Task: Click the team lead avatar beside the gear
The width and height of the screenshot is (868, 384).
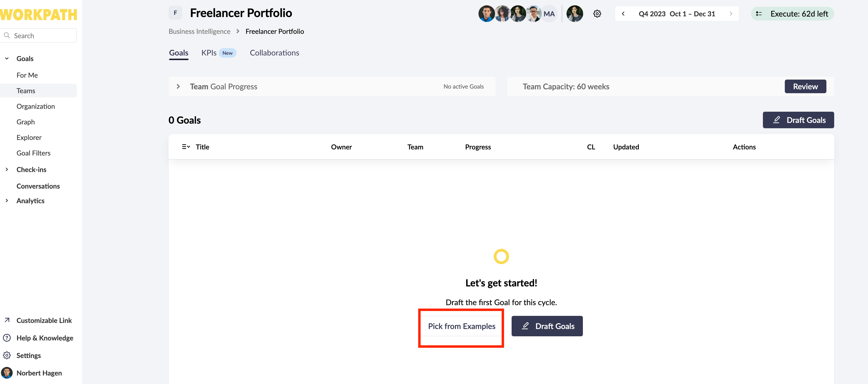Action: point(575,14)
